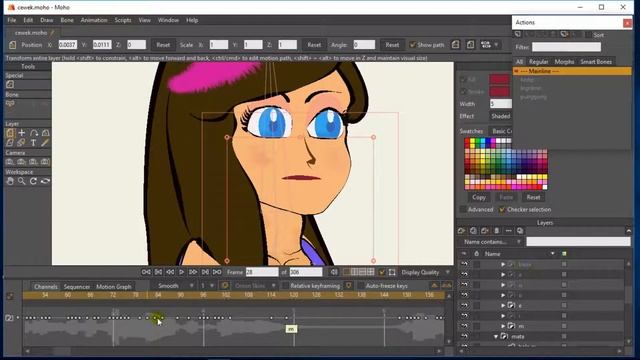Select the Rotate Workspace tool
The image size is (640, 360).
tap(33, 181)
